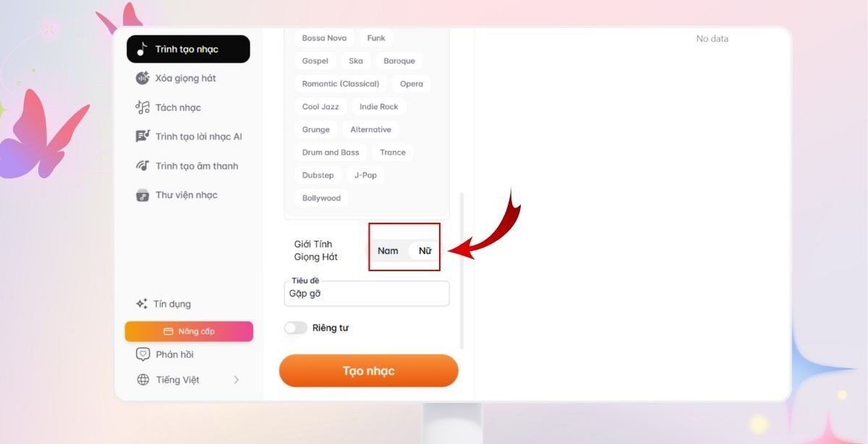868x444 pixels.
Task: Click the globe language icon
Action: tap(142, 380)
